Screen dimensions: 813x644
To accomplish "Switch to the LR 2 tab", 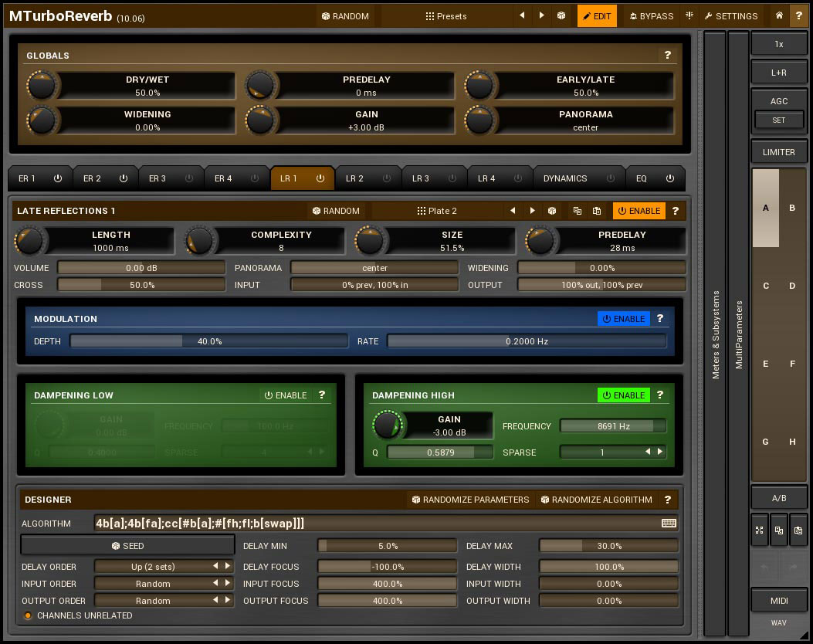I will coord(354,178).
